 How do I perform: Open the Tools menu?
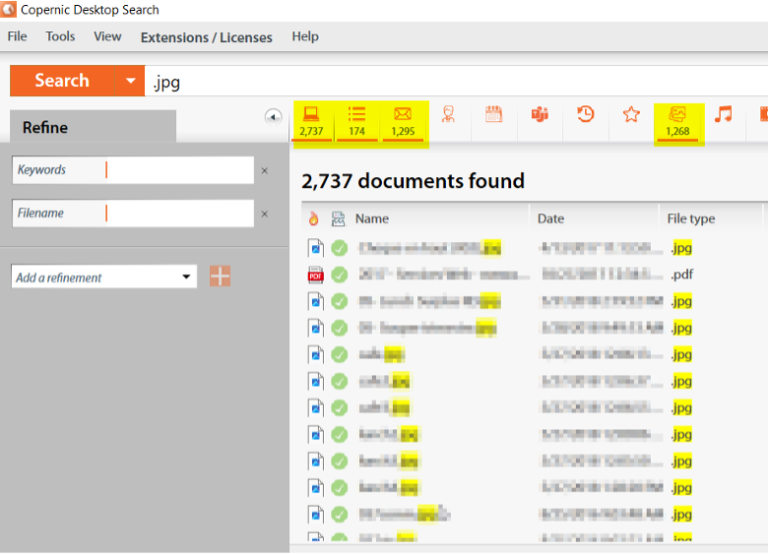coord(60,37)
